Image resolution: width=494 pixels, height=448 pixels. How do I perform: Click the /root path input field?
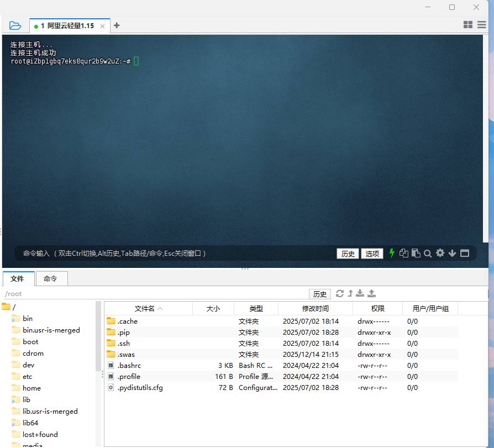pyautogui.click(x=155, y=294)
